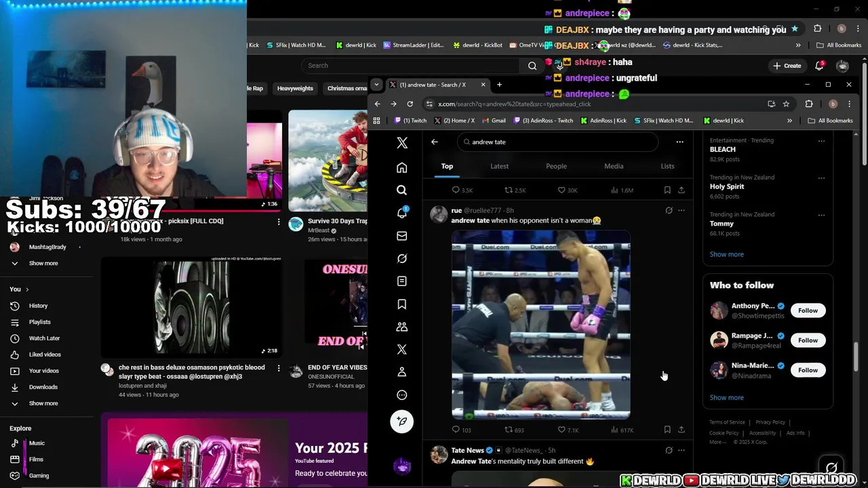This screenshot has width=868, height=488.
Task: Reload the X page in browser
Action: pos(410,104)
